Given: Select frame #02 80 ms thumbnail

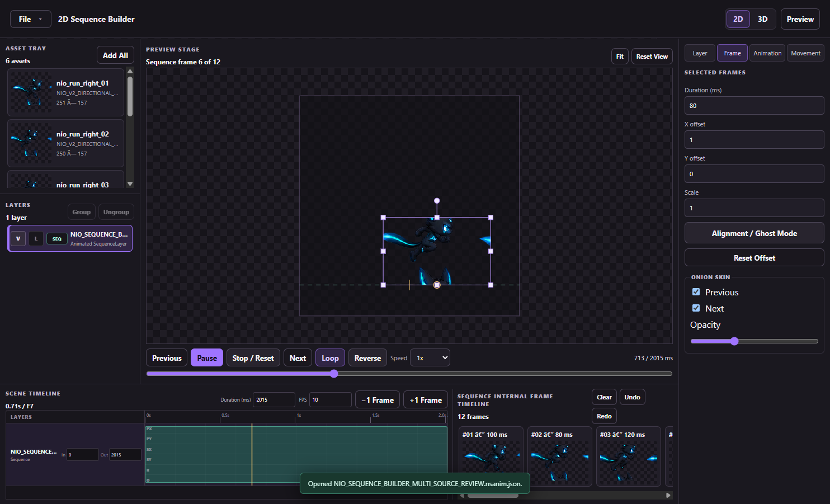Looking at the screenshot, I should (x=559, y=456).
